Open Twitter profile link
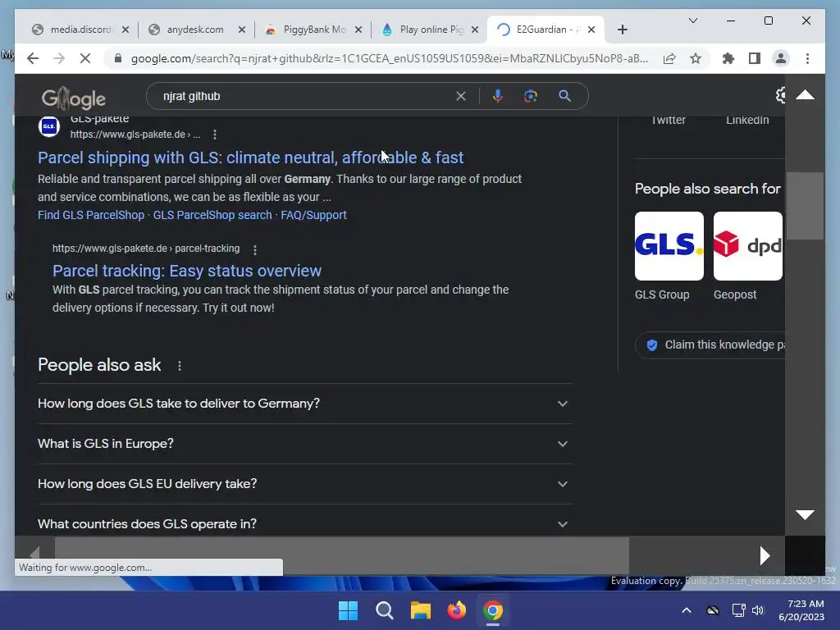The image size is (840, 630). (x=668, y=120)
